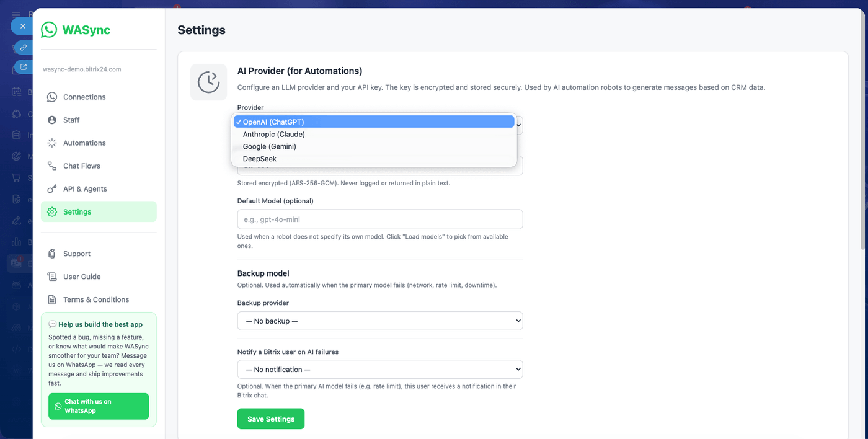Screen dimensions: 868x439
Task: Click the shopping cart icon in Bitrix sidebar
Action: coord(16,178)
